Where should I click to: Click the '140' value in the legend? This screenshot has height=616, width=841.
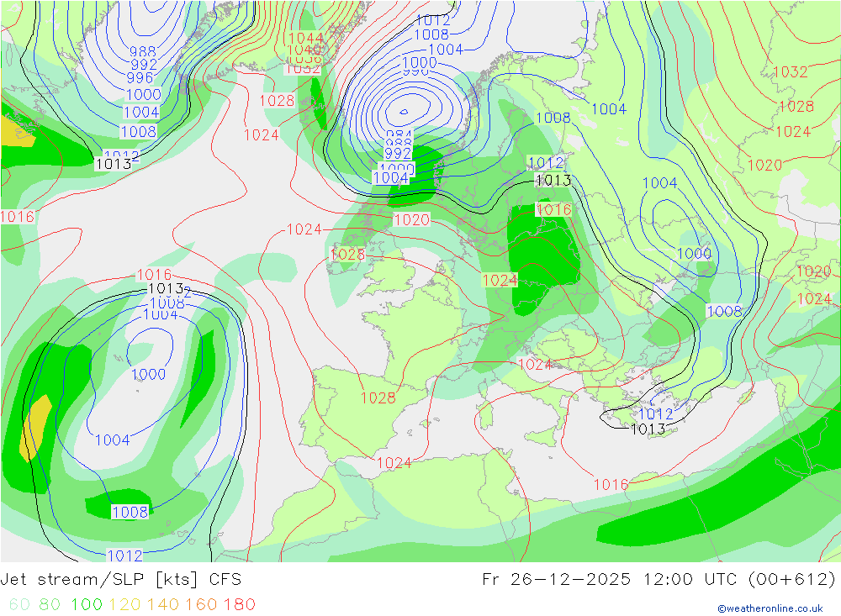point(163,604)
